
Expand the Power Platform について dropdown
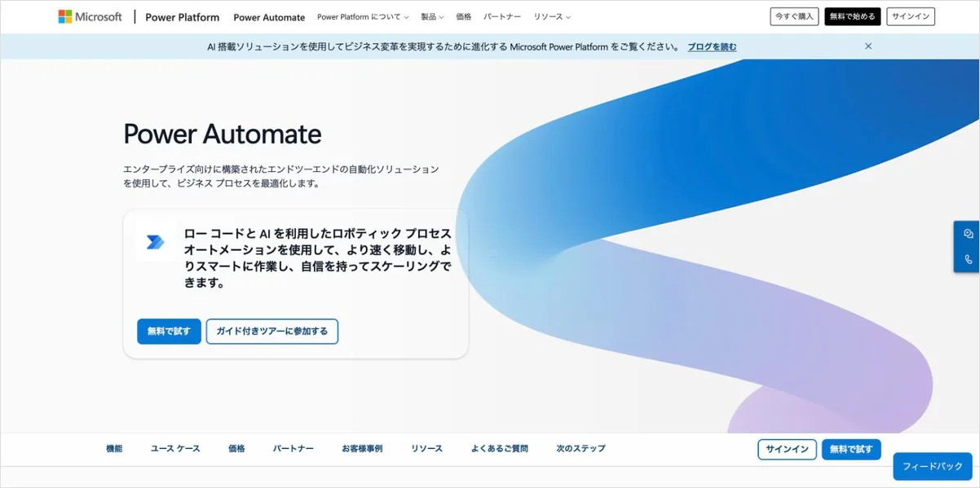coord(364,17)
